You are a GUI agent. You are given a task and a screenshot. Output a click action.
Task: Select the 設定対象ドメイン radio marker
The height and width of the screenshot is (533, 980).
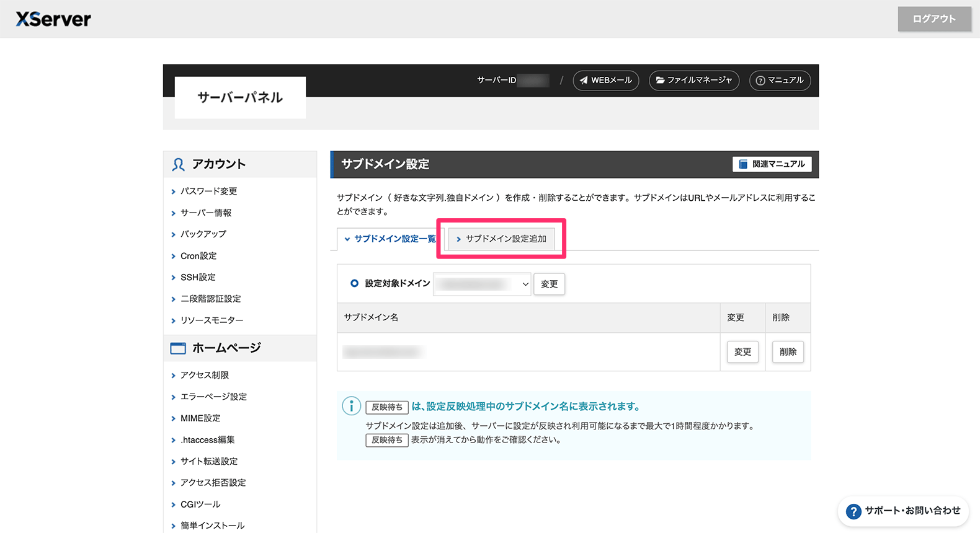(354, 283)
